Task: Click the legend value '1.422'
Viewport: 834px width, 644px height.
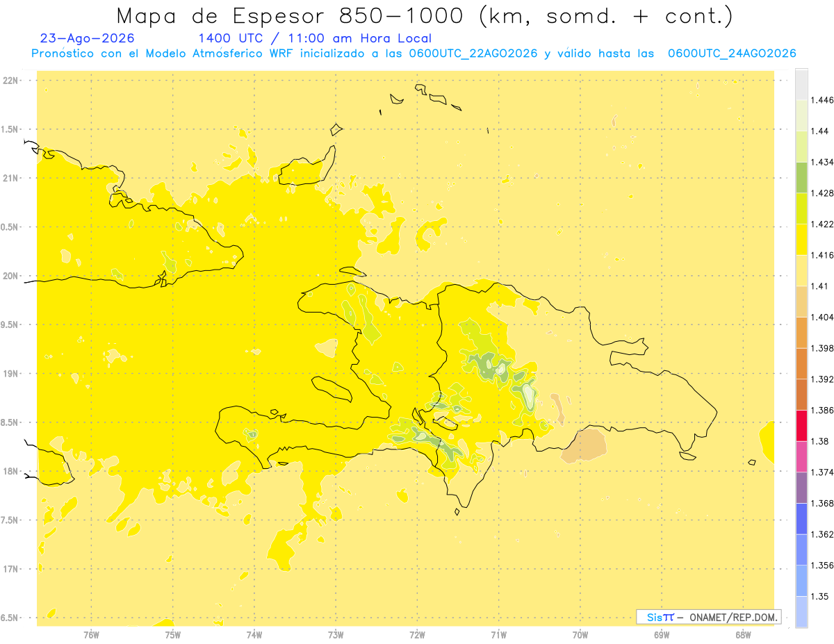Action: tap(822, 224)
